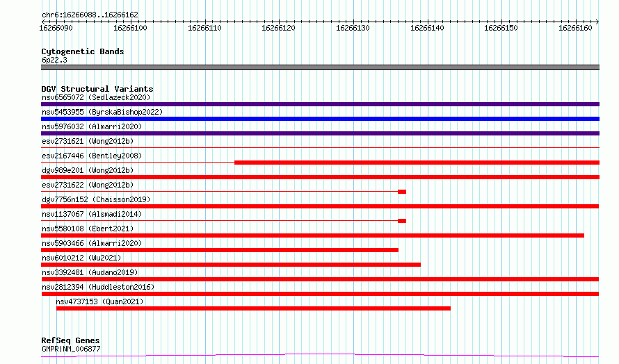This screenshot has width=619, height=364.
Task: Select the thin red esv2731621 variant line
Action: (320, 148)
